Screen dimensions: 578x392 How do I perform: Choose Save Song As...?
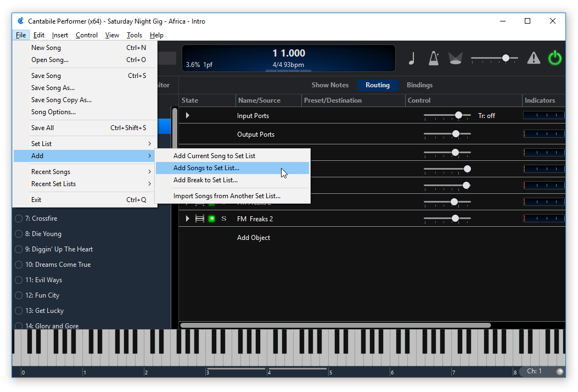tap(85, 88)
